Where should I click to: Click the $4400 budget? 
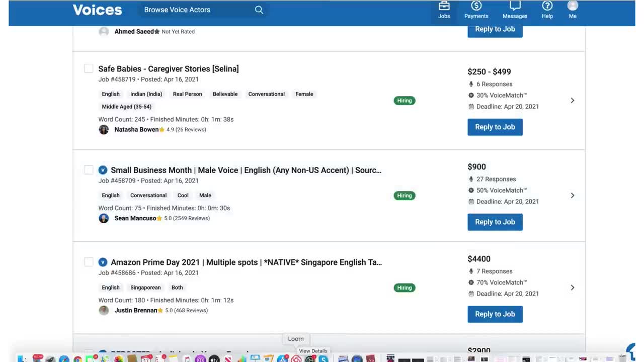(x=479, y=259)
